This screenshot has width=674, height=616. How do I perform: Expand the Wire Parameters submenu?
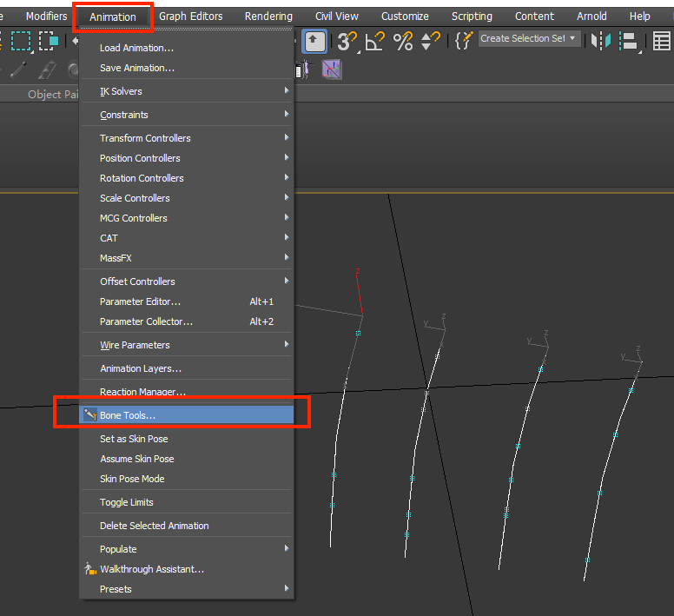click(x=187, y=345)
